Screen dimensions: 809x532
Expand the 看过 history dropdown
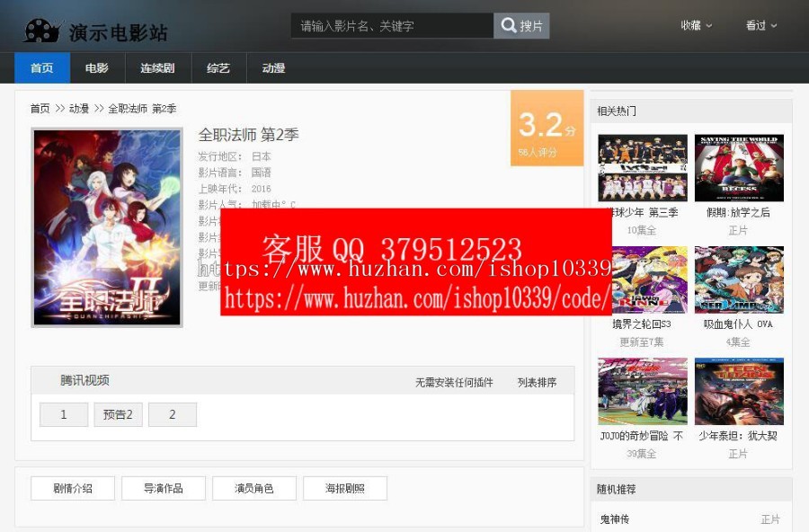tap(761, 25)
